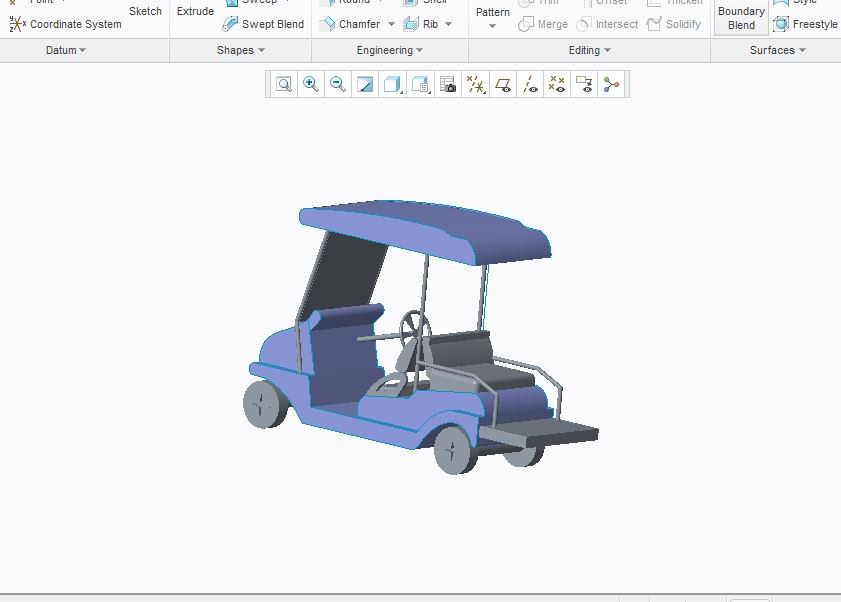Screen dimensions: 841x602
Task: Click the Zoom Out icon
Action: click(x=337, y=84)
